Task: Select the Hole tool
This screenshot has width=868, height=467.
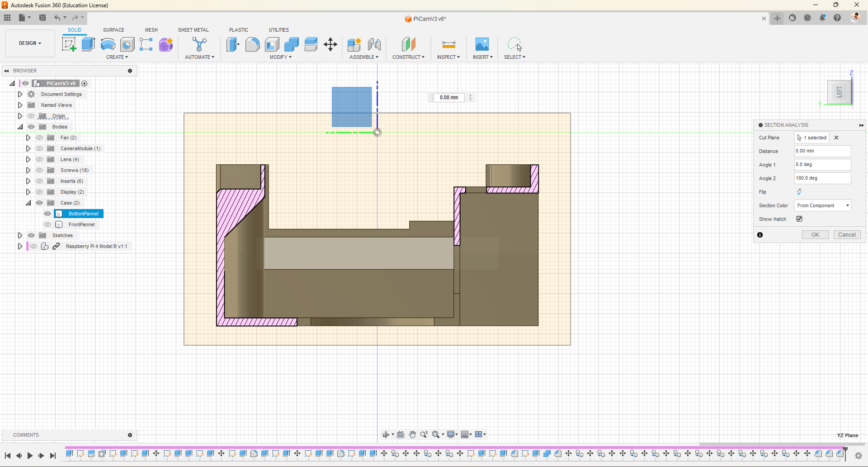Action: [x=127, y=44]
